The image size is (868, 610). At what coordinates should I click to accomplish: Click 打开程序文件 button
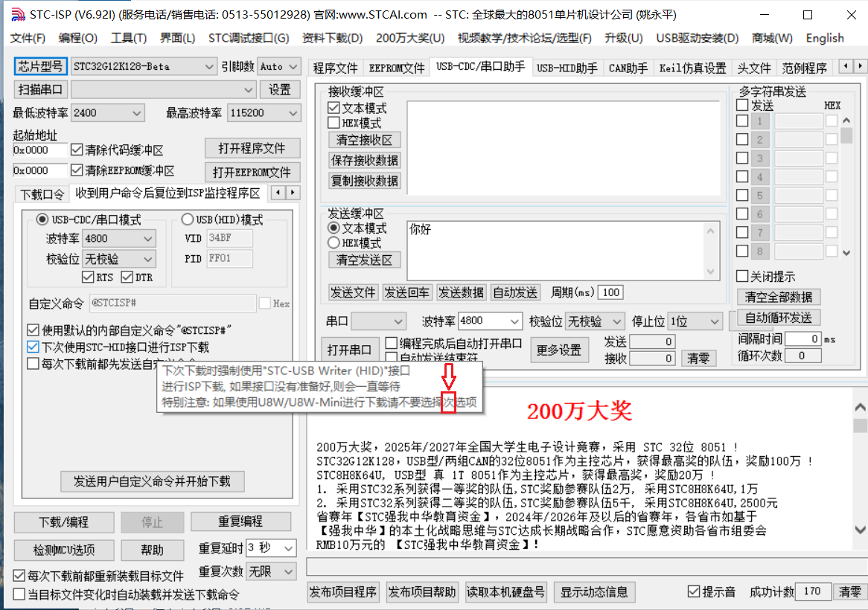pos(252,148)
